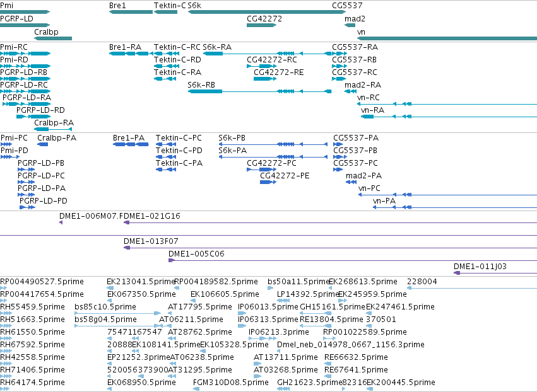Image resolution: width=537 pixels, height=392 pixels.
Task: Select EST FGM310D08.5prime
Action: tap(231, 383)
